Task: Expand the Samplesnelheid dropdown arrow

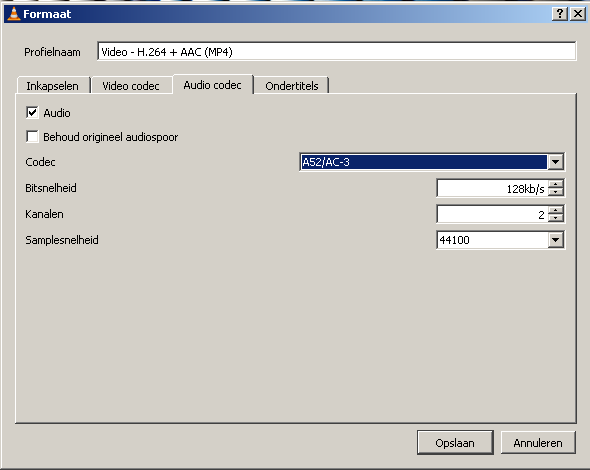Action: (555, 240)
